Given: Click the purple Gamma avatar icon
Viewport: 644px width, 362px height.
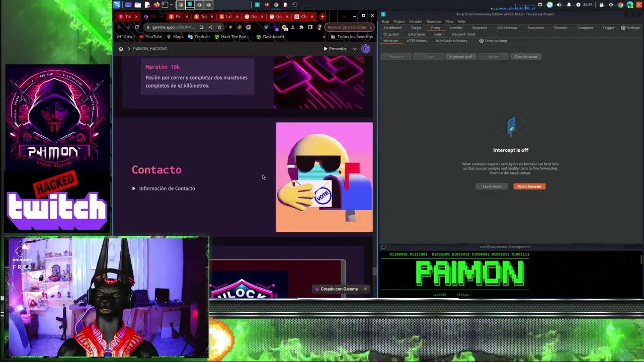Looking at the screenshot, I should [366, 49].
